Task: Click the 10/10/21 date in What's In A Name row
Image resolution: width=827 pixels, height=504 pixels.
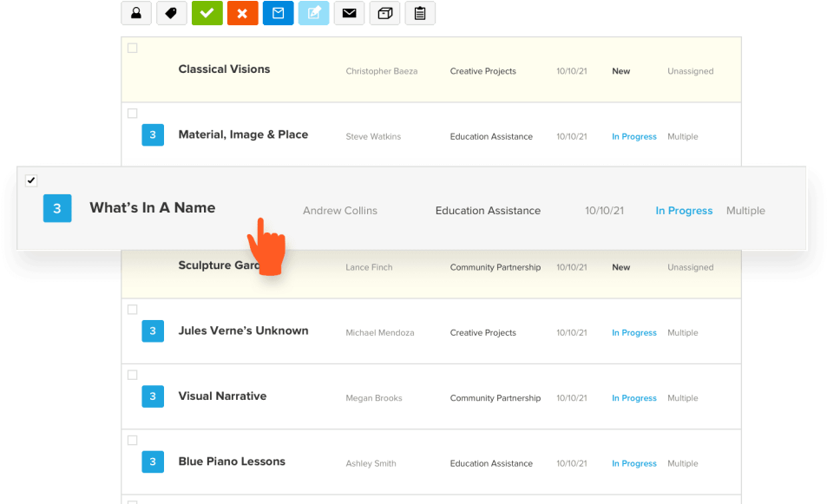Action: coord(604,210)
